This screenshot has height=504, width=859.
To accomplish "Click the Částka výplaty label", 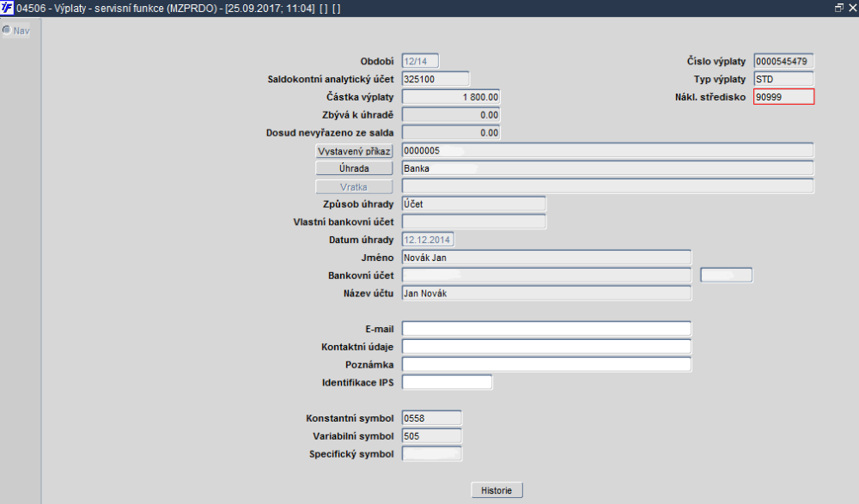I will [360, 97].
